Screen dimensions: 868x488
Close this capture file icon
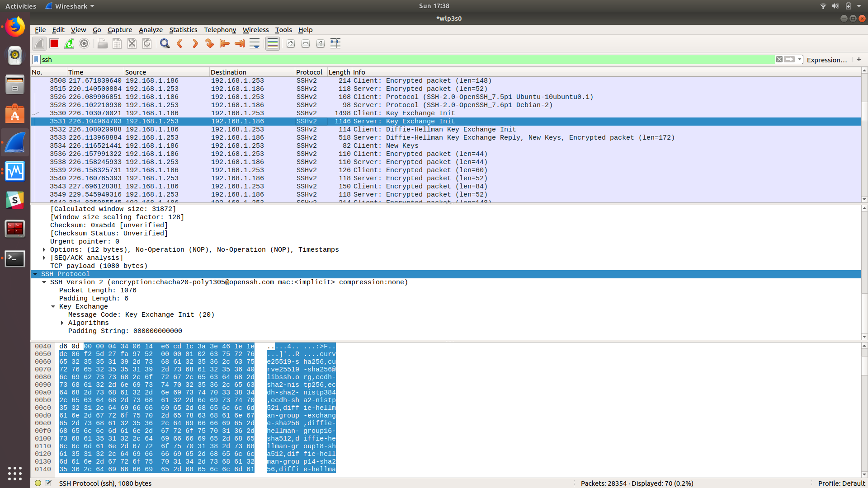132,43
